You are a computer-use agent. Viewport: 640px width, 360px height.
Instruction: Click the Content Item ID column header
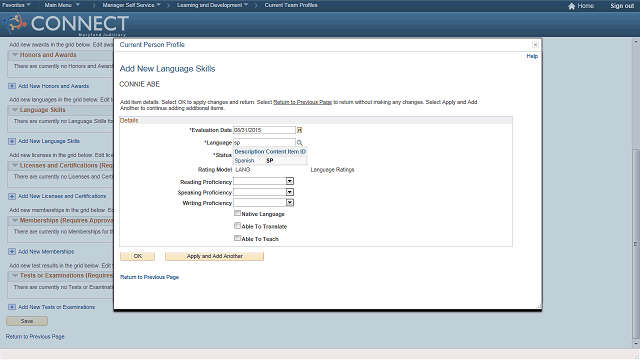[286, 151]
